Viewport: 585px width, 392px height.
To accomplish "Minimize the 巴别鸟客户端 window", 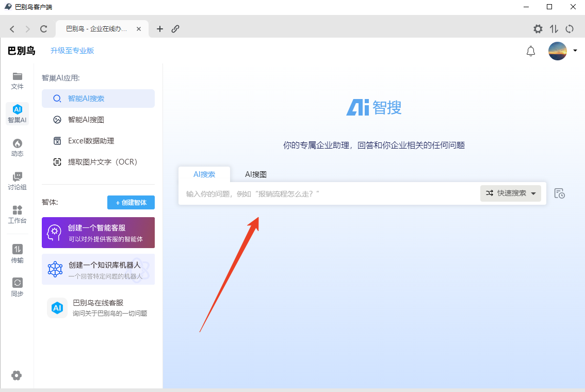I will 526,7.
